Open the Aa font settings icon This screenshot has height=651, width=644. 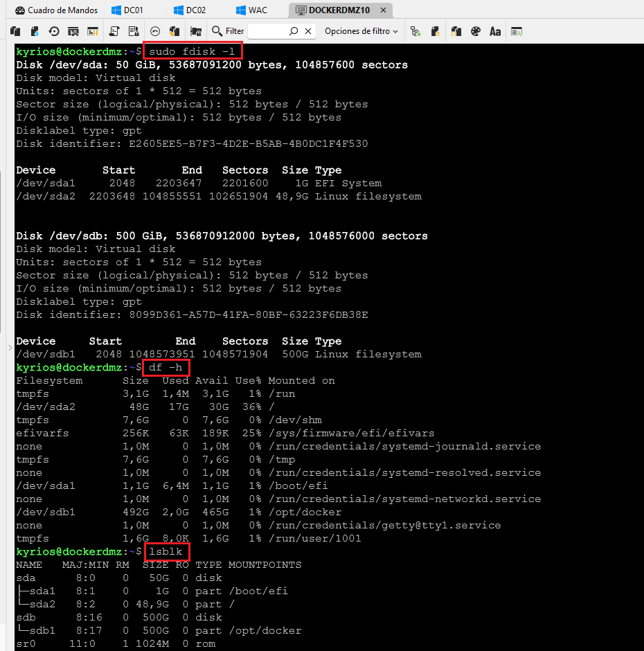(x=495, y=31)
